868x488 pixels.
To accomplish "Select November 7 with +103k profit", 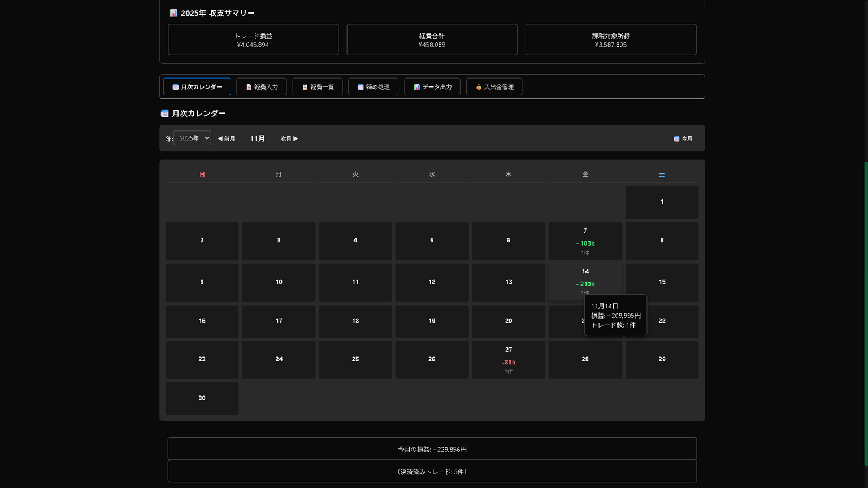I will [x=585, y=241].
